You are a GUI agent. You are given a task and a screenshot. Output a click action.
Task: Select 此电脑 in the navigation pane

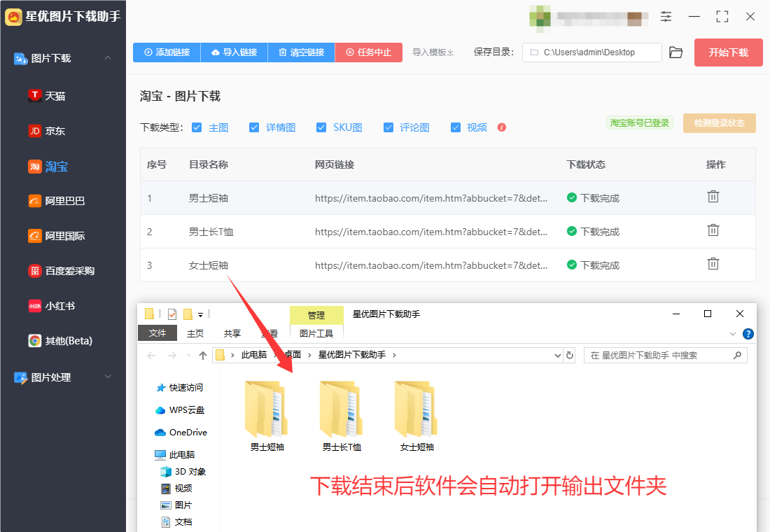coord(175,455)
